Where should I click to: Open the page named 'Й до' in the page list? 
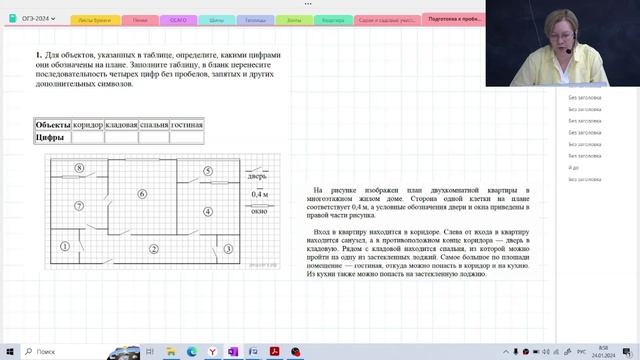pos(573,168)
